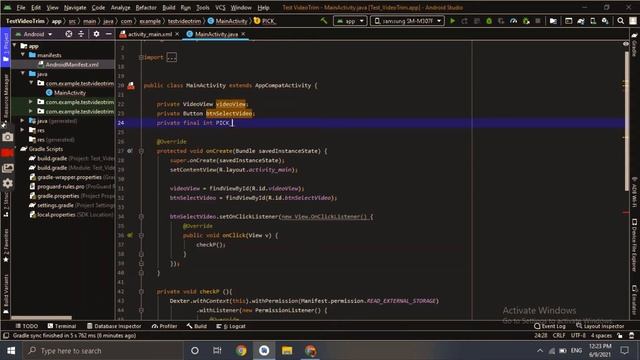Open the TODO tool window
The height and width of the screenshot is (360, 640).
coord(27,326)
